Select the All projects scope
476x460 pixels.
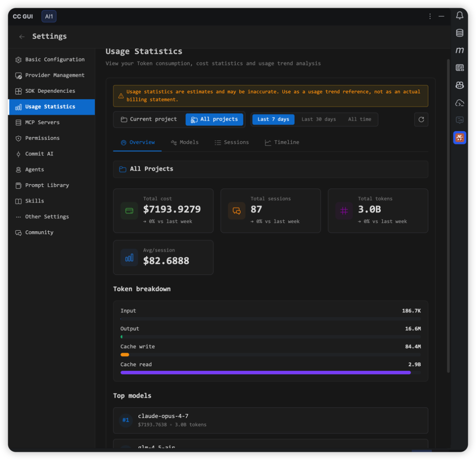(x=214, y=120)
